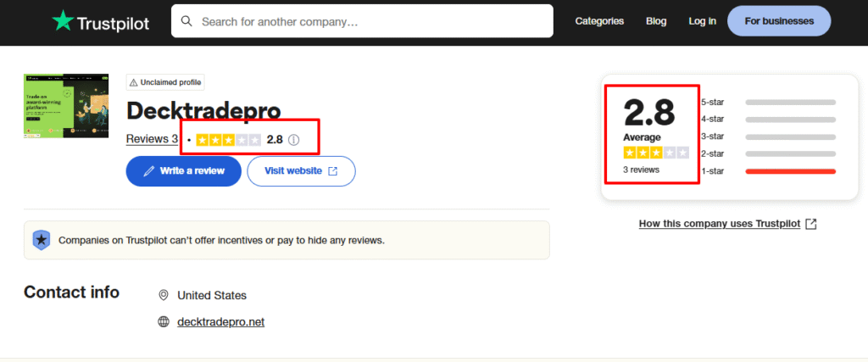Click the search magnifier icon
The width and height of the screenshot is (868, 362).
[x=187, y=21]
